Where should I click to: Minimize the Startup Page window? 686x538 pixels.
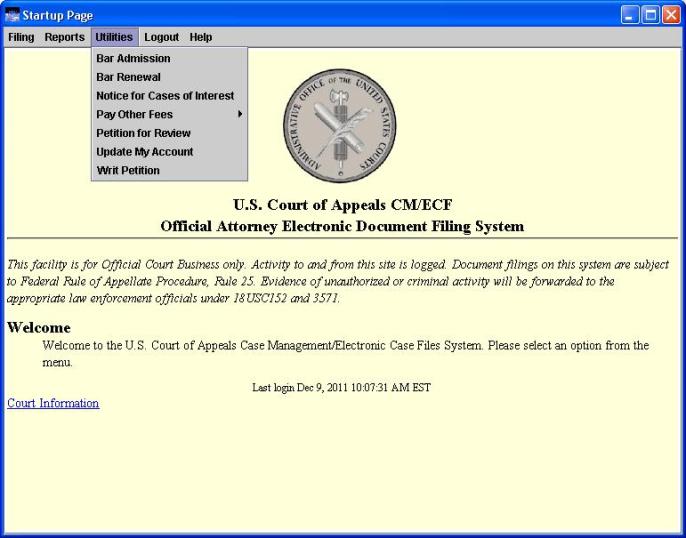(630, 15)
